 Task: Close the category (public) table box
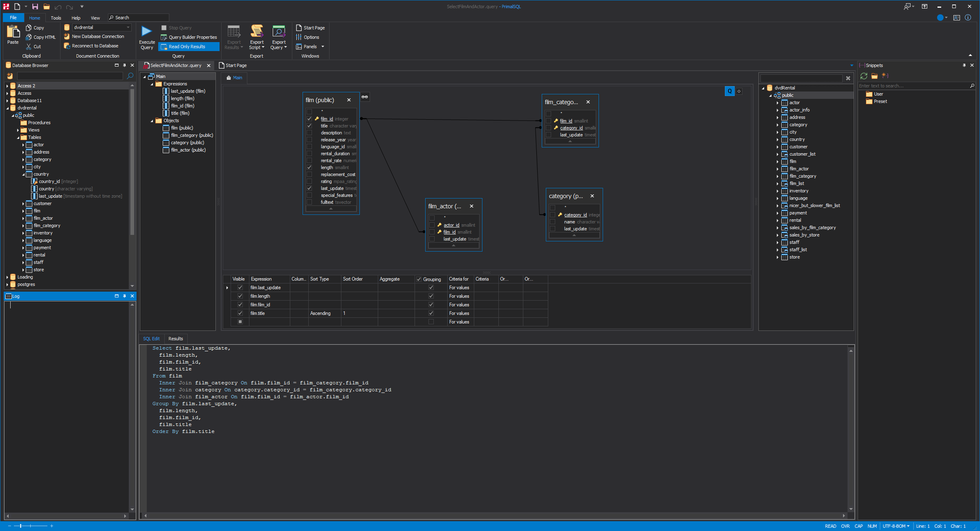coord(592,196)
